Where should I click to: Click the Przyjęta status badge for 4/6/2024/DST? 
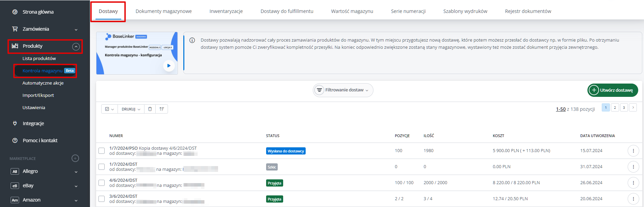point(275,183)
